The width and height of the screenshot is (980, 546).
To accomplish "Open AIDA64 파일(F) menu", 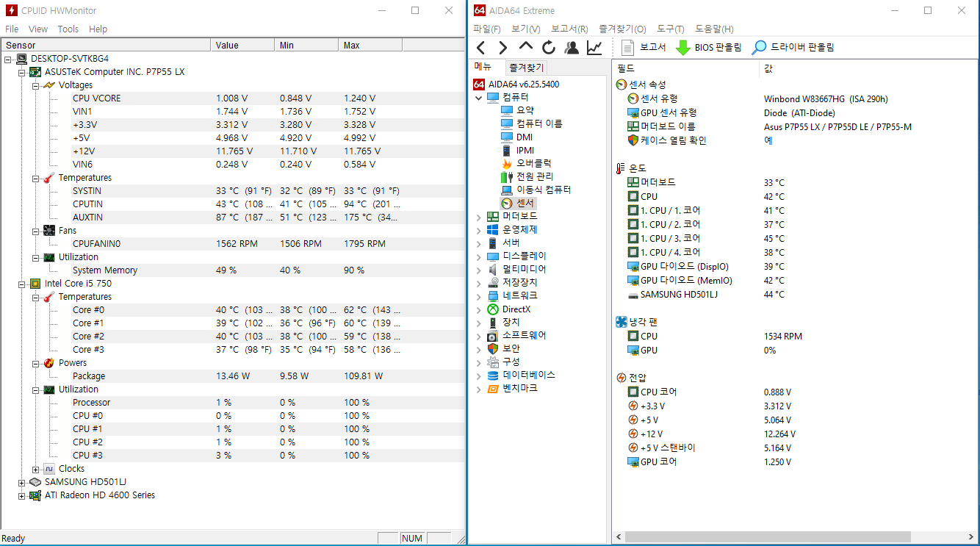I will 486,29.
